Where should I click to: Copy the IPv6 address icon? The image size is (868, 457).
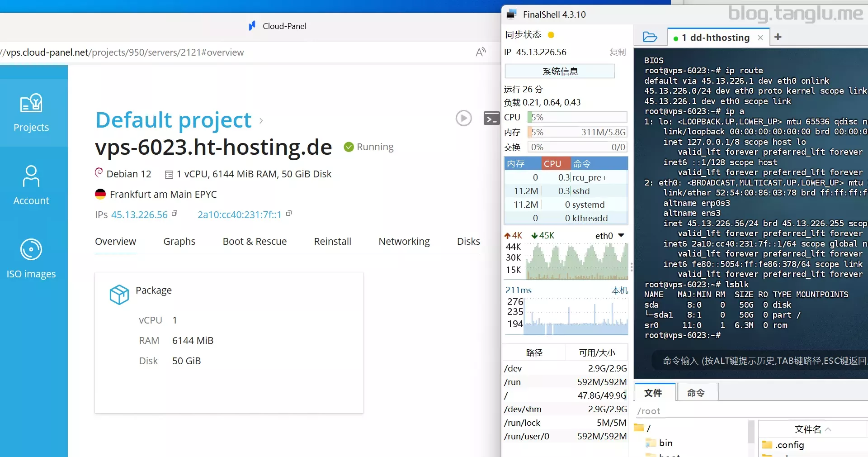click(289, 214)
